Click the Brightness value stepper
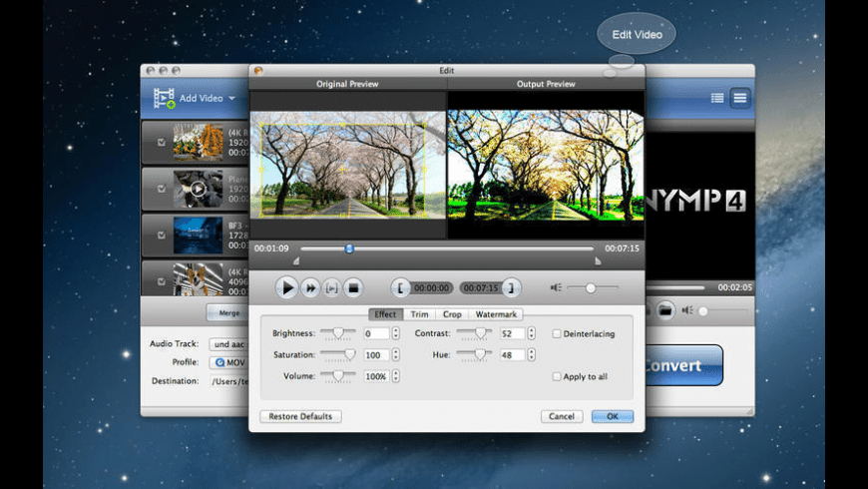 tap(395, 333)
